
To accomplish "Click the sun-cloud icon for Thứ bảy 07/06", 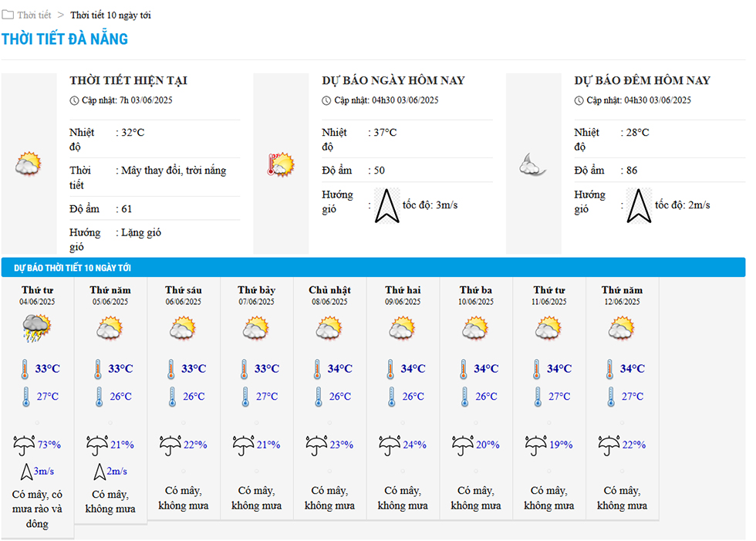I will point(256,328).
